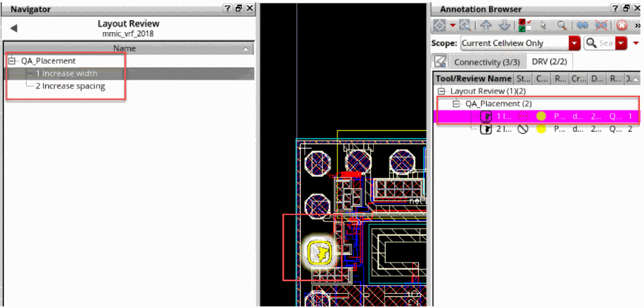Click the magnifying glass find icon in toolbar
644x308 pixels.
click(x=562, y=25)
